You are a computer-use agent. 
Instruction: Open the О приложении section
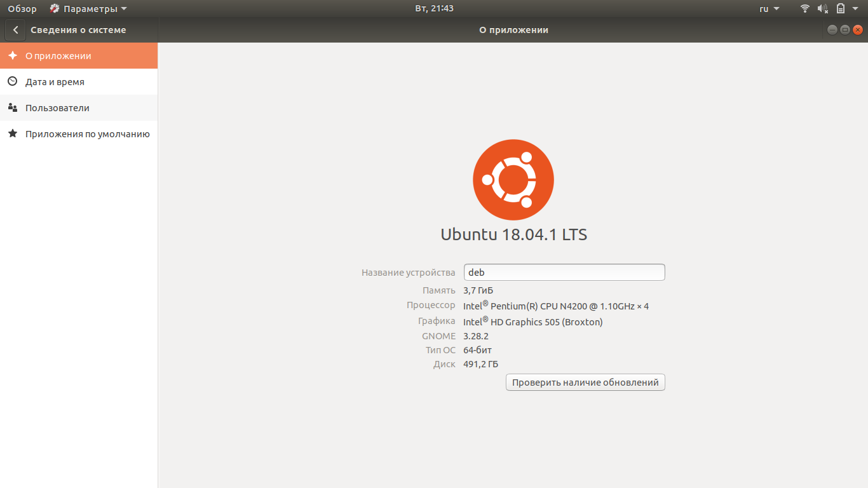79,56
